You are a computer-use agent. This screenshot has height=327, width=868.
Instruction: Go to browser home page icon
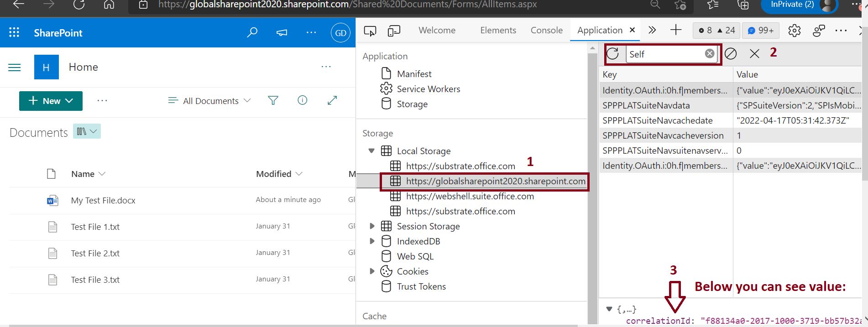click(109, 5)
